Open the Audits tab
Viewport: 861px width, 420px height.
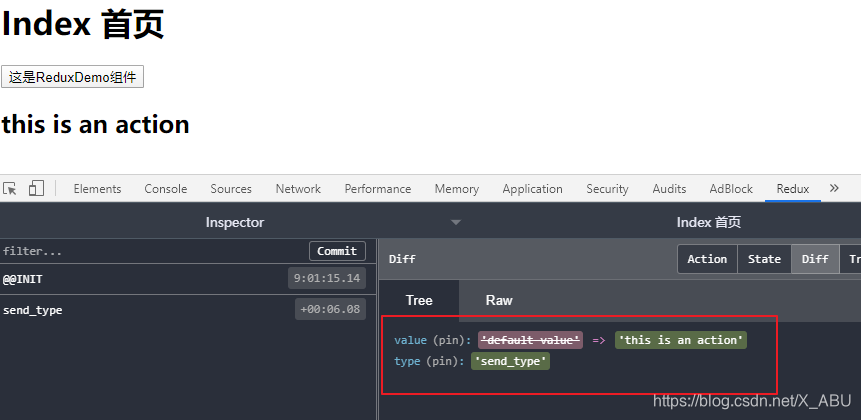(669, 189)
